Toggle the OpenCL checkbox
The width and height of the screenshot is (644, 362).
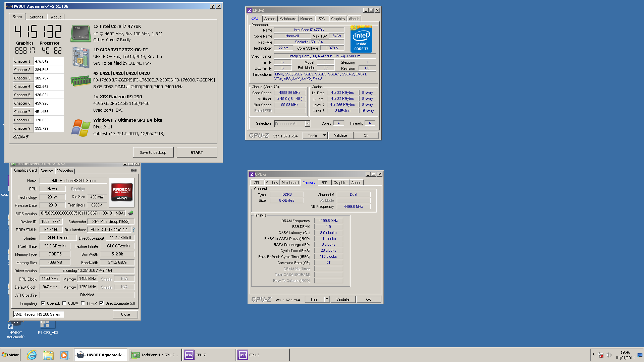coord(43,303)
